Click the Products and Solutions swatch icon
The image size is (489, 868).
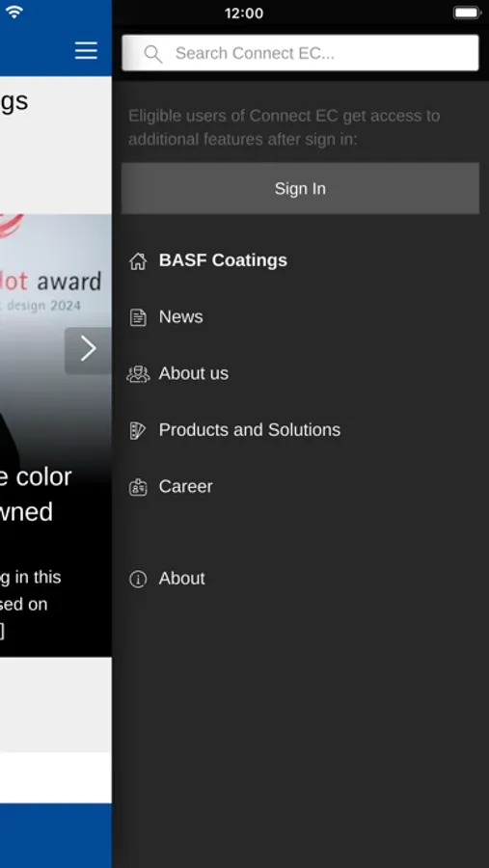click(x=138, y=431)
